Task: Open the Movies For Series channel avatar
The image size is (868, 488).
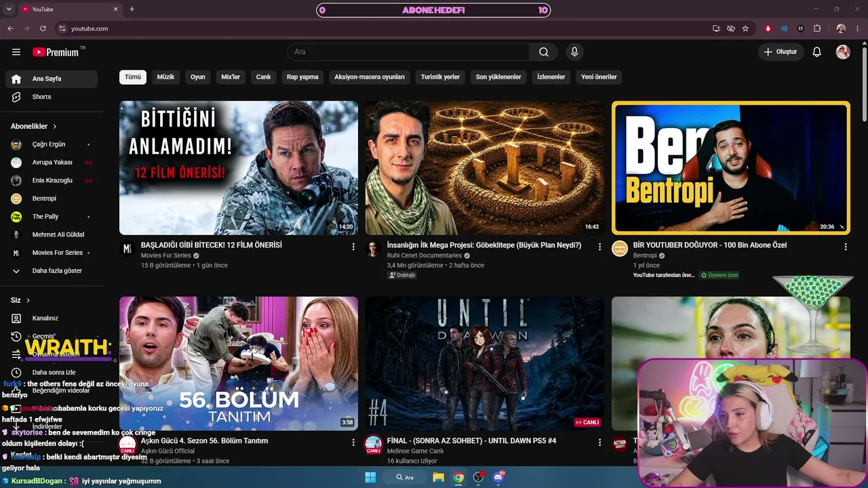Action: point(127,249)
